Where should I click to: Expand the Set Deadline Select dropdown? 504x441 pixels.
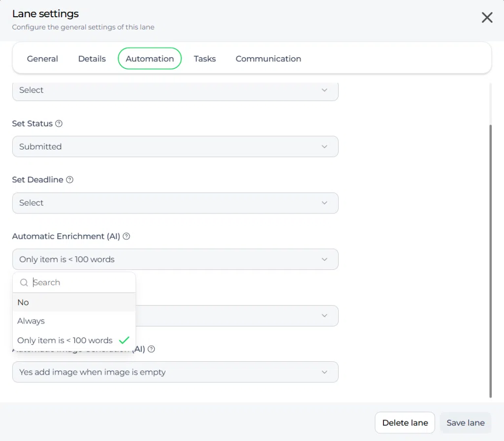click(x=175, y=203)
